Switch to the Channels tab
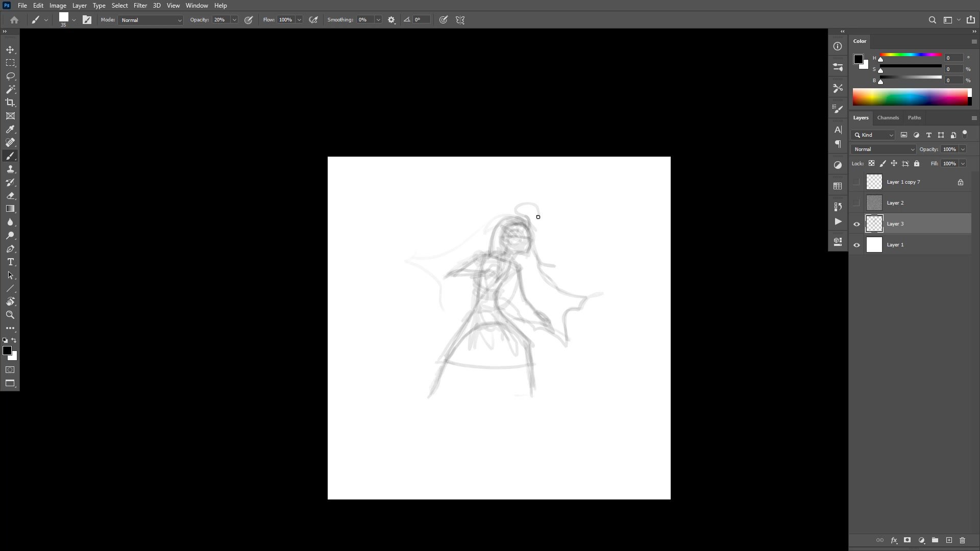This screenshot has width=980, height=551. [888, 118]
